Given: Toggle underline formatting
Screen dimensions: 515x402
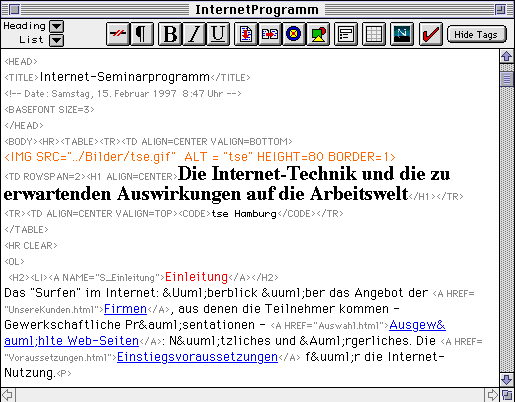Looking at the screenshot, I should click(x=218, y=34).
